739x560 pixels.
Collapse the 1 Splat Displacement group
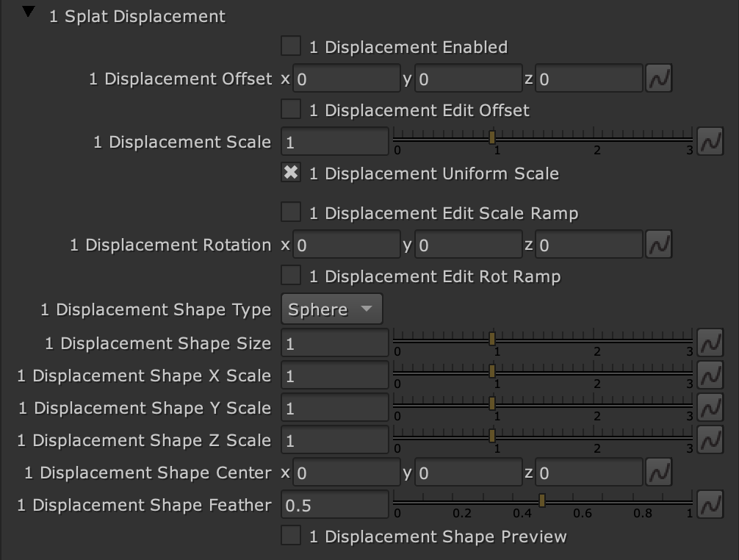(x=29, y=12)
